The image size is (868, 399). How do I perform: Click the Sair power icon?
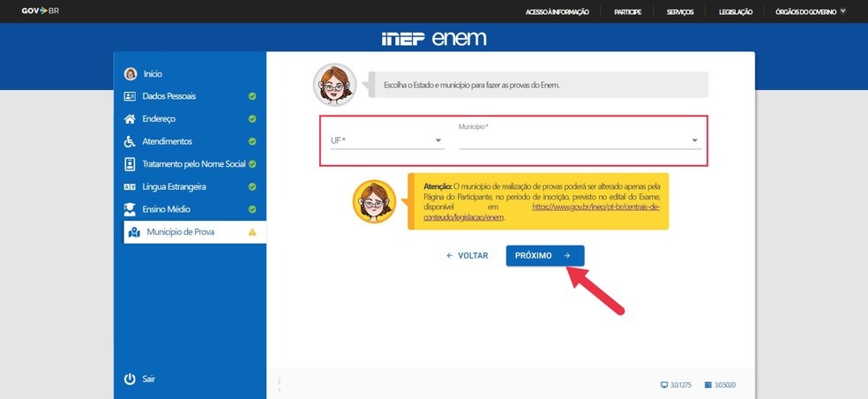[x=130, y=379]
